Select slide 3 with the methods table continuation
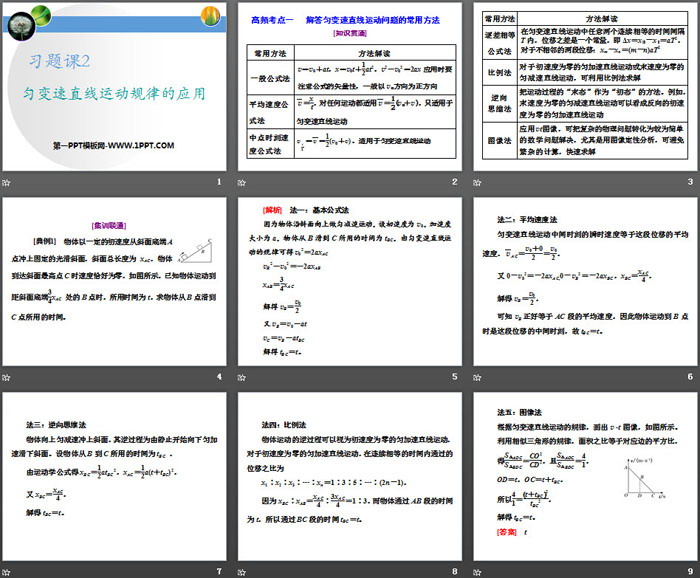The image size is (700, 578). click(x=584, y=86)
